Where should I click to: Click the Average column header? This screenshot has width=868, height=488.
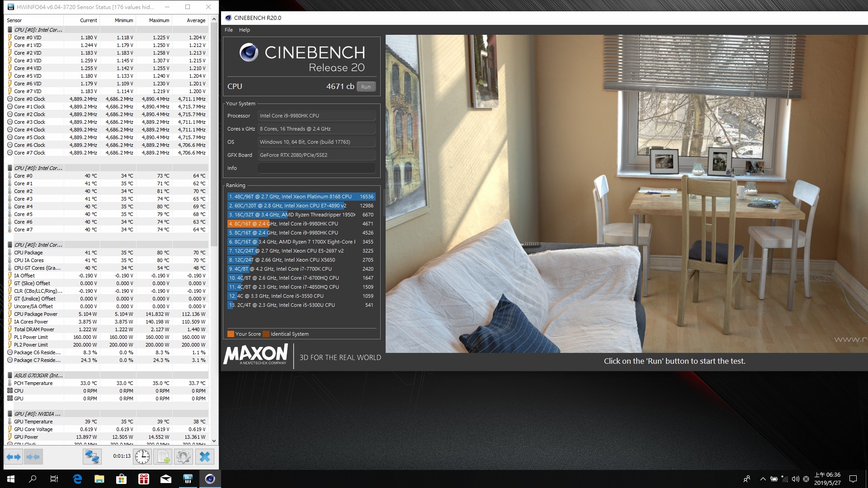tap(190, 20)
